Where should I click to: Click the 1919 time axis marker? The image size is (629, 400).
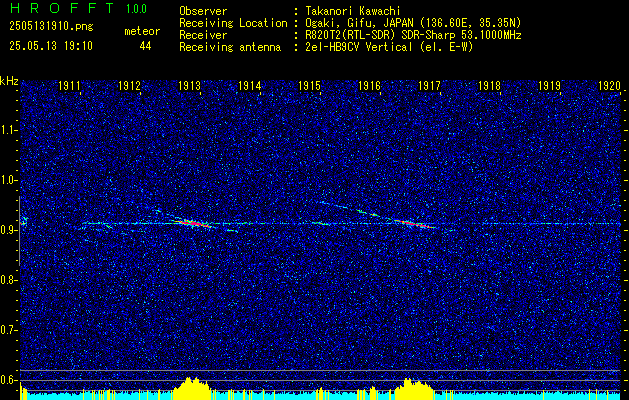tap(550, 86)
